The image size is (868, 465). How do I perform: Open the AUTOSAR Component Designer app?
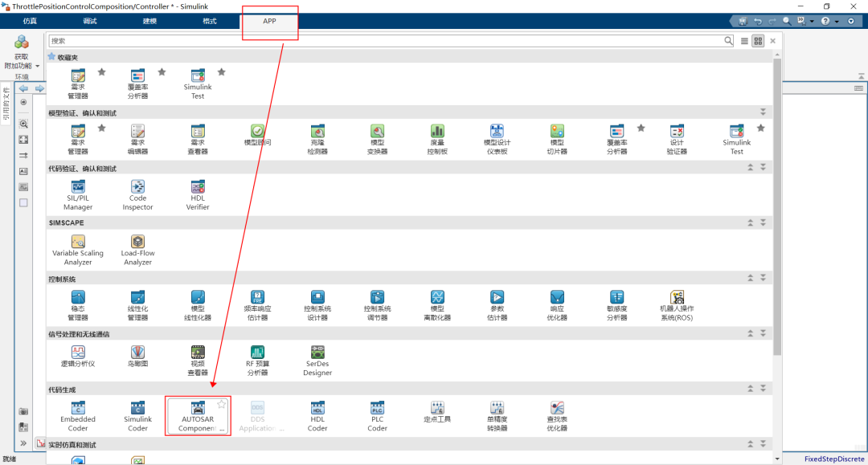[x=198, y=414]
